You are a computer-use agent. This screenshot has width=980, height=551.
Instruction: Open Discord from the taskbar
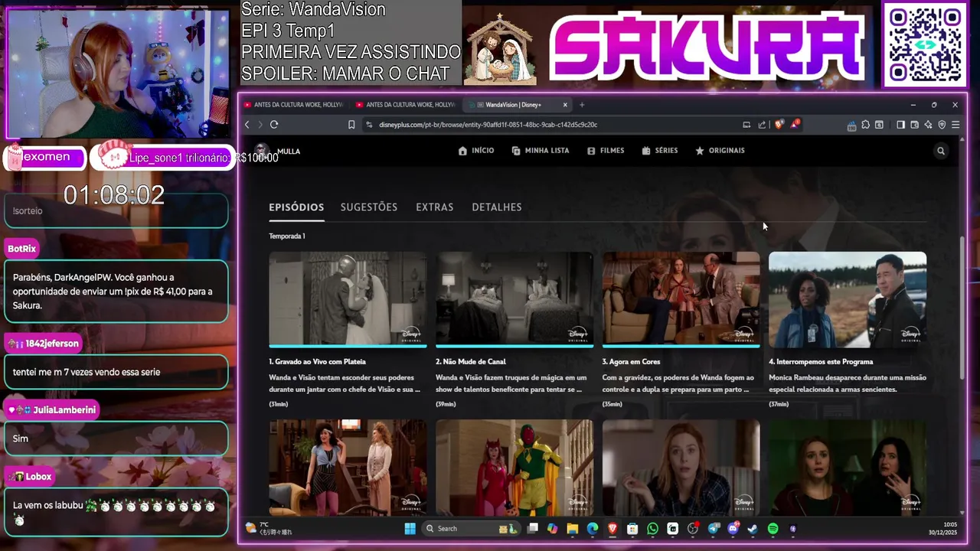733,529
